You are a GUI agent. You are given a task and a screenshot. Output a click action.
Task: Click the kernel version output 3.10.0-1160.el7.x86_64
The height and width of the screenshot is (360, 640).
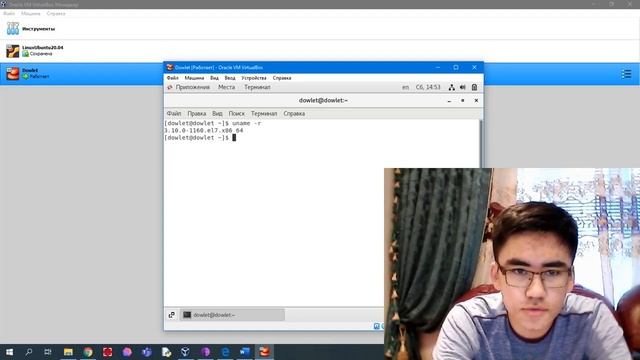point(204,131)
